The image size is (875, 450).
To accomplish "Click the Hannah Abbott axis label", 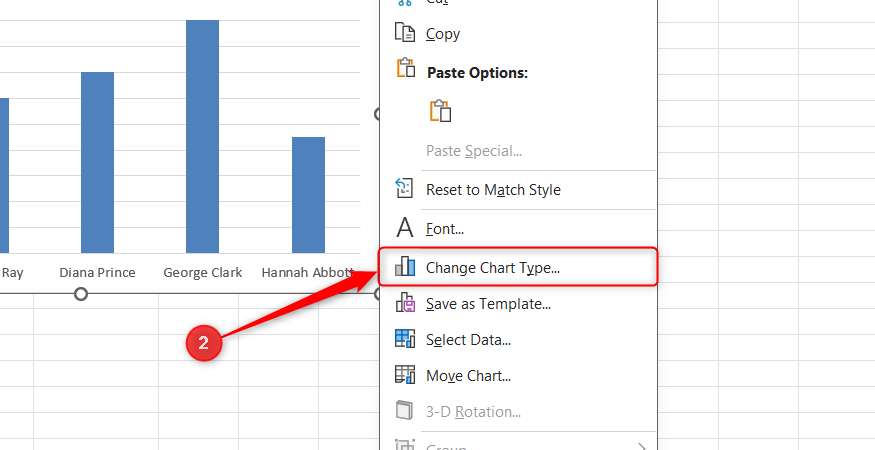I will pyautogui.click(x=308, y=272).
